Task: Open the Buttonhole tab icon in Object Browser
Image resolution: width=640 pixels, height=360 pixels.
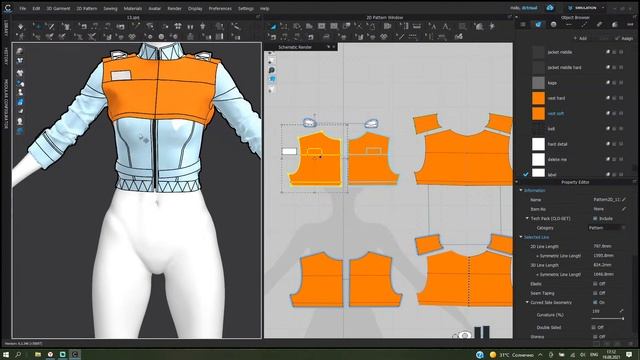Action: tap(569, 24)
